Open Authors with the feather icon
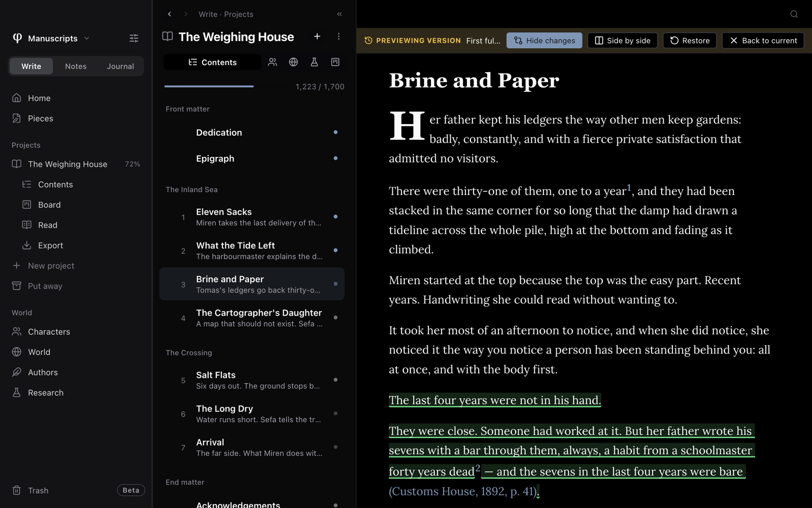 pyautogui.click(x=76, y=372)
